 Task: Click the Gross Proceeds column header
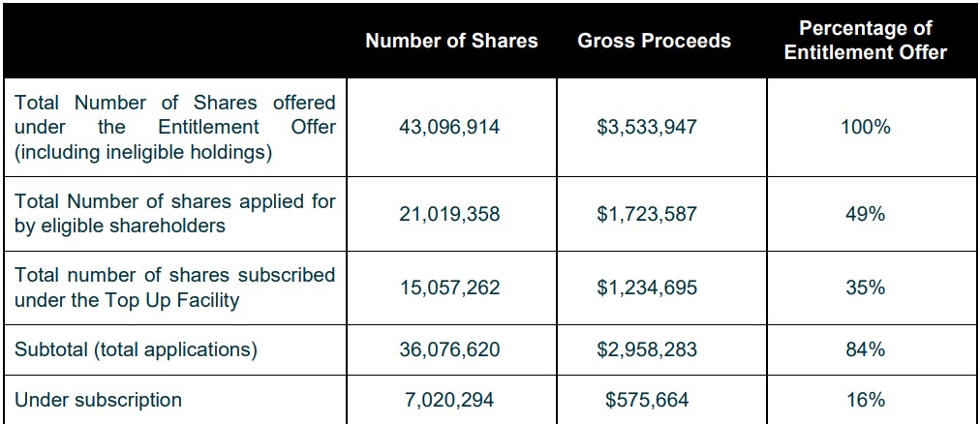[654, 41]
